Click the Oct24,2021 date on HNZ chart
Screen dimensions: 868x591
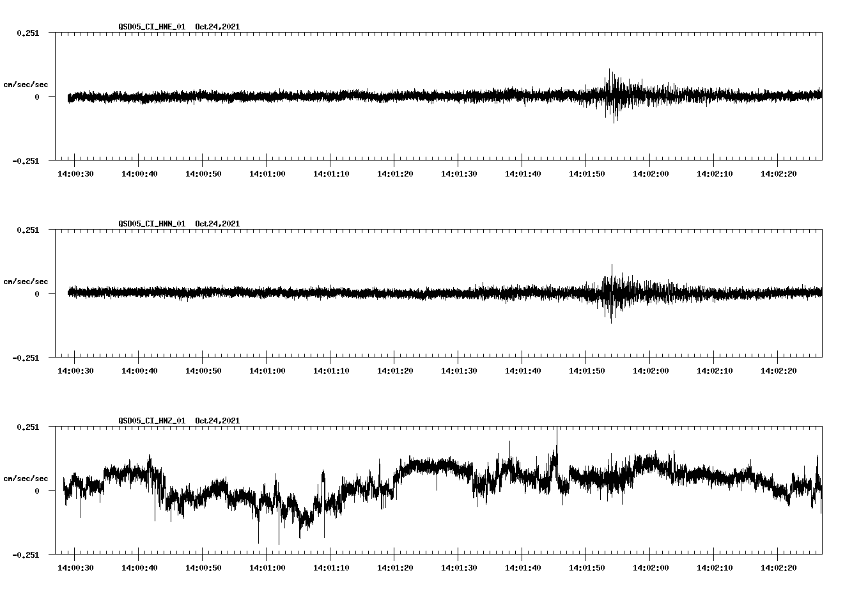[218, 421]
